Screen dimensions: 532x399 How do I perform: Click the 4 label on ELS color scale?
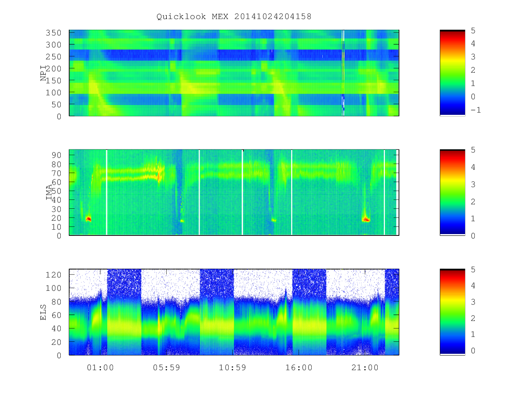[473, 286]
